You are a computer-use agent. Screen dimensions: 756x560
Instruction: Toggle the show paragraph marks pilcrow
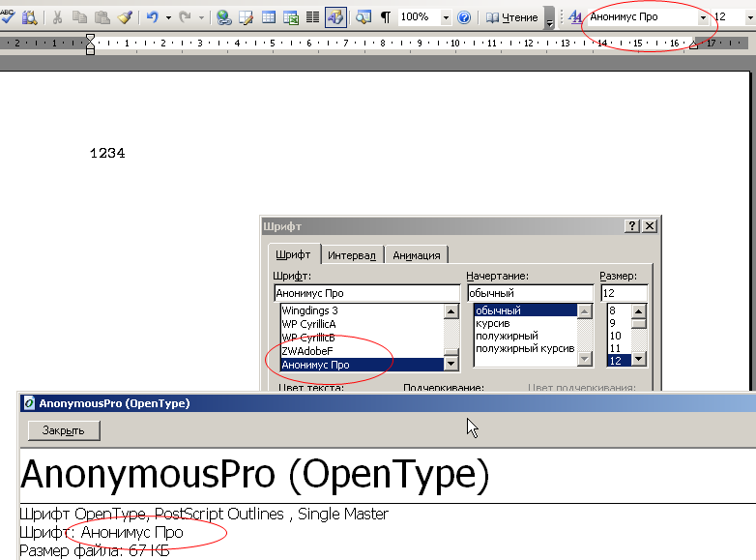coord(386,17)
